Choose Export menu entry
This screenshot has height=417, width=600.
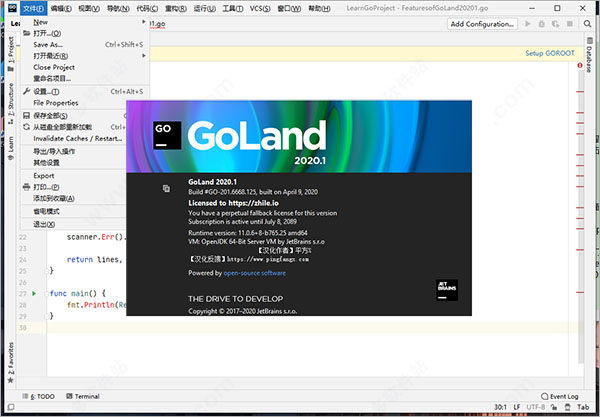(73, 176)
